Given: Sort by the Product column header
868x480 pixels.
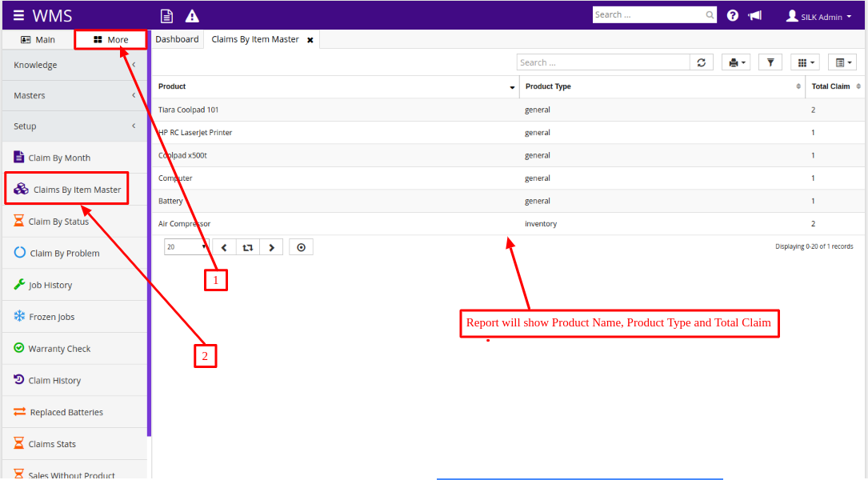Looking at the screenshot, I should click(x=172, y=86).
